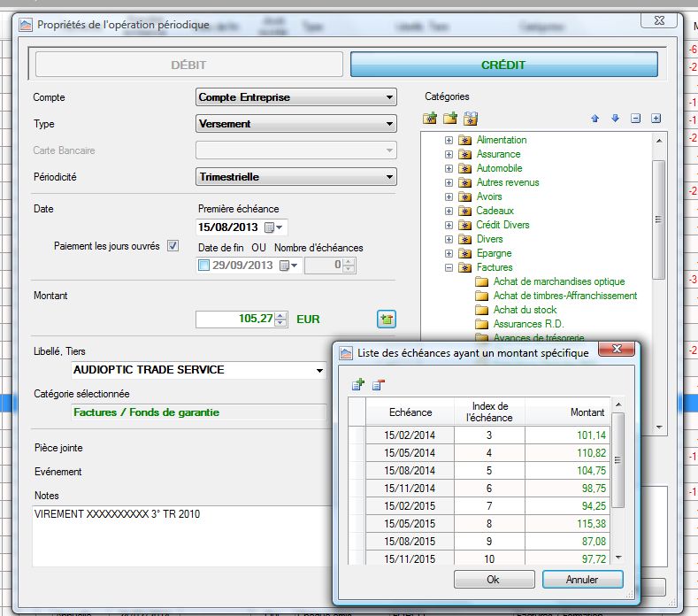Viewport: 698px width, 616px height.
Task: Expand the Alimentation category
Action: point(449,140)
